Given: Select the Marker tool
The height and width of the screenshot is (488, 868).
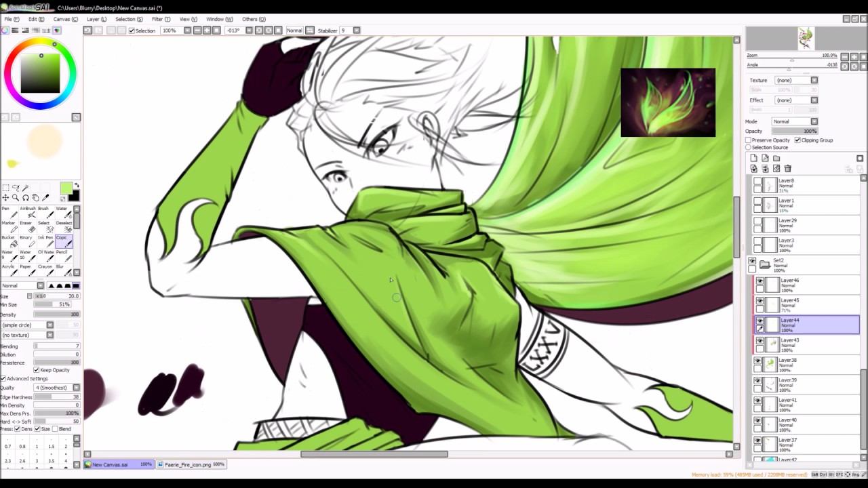Looking at the screenshot, I should coord(10,228).
